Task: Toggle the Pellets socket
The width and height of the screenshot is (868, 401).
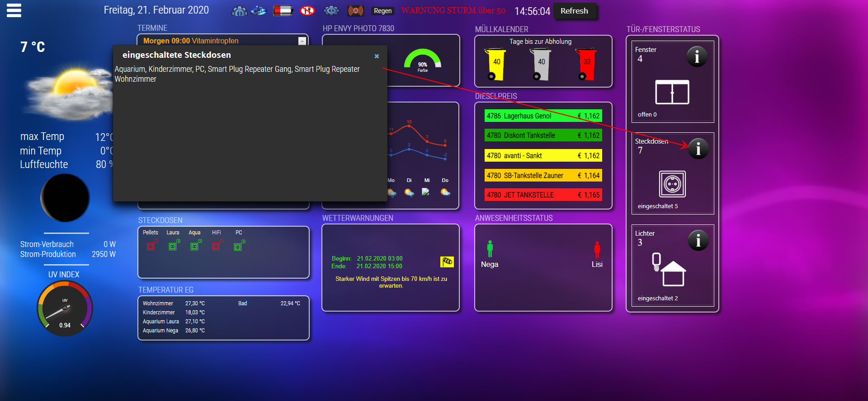Action: 151,246
